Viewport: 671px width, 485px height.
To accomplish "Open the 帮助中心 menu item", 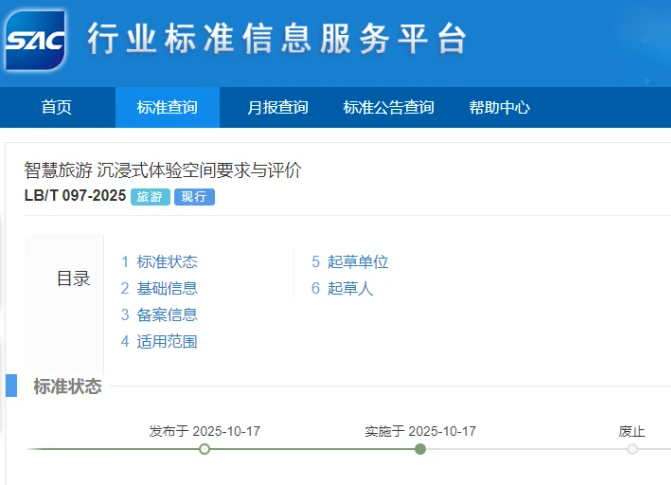I will point(499,108).
